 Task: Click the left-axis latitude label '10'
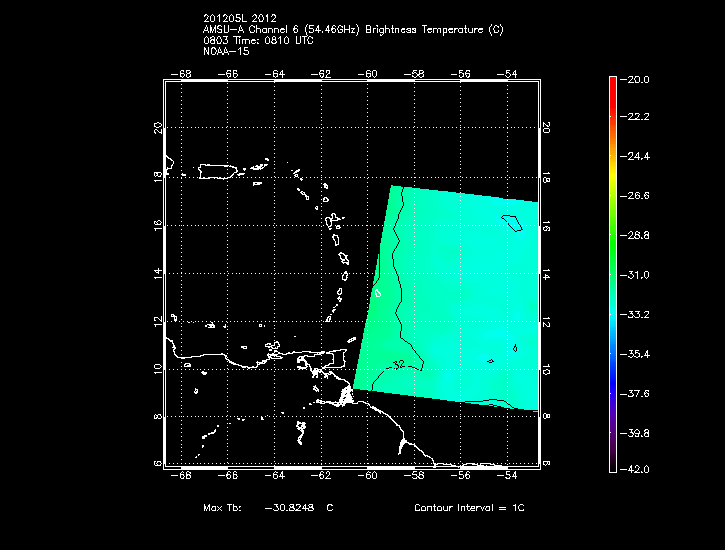(x=158, y=369)
